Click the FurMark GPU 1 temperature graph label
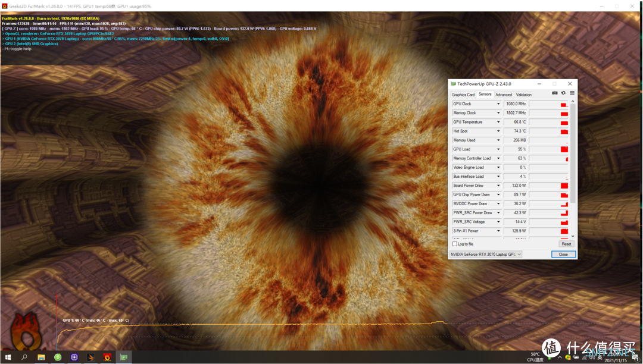This screenshot has width=643, height=364. tap(96, 320)
